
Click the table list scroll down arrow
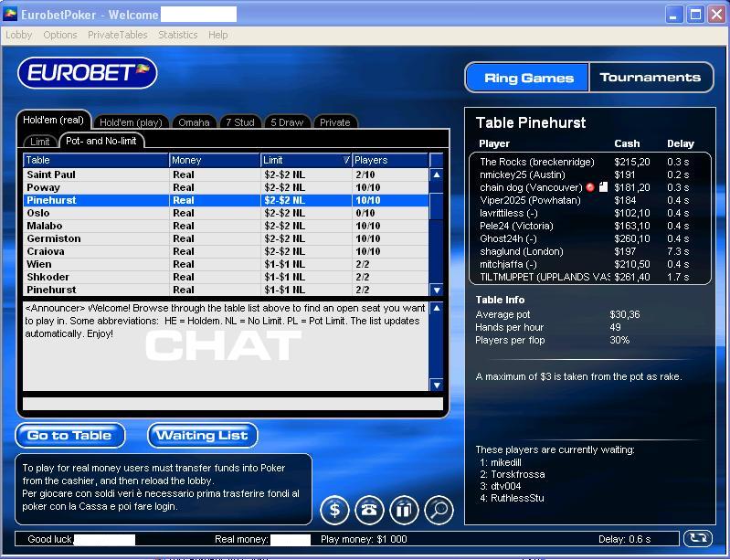[x=436, y=290]
